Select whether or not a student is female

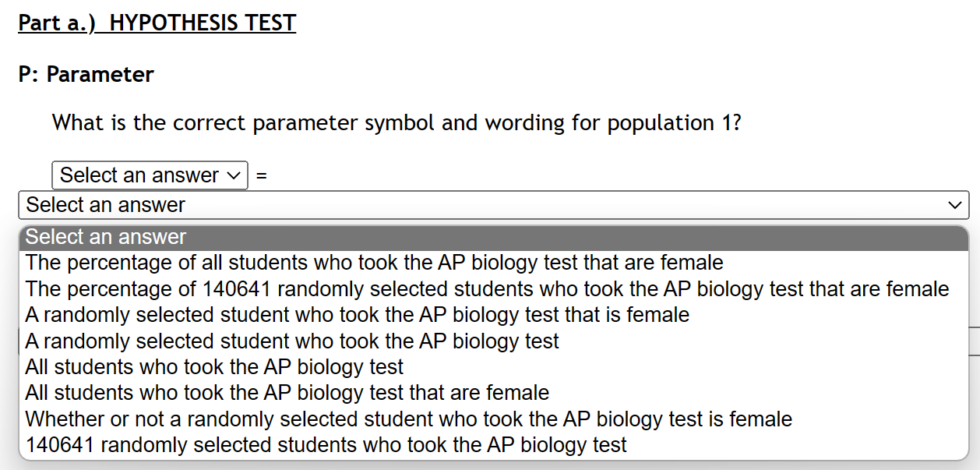click(407, 419)
